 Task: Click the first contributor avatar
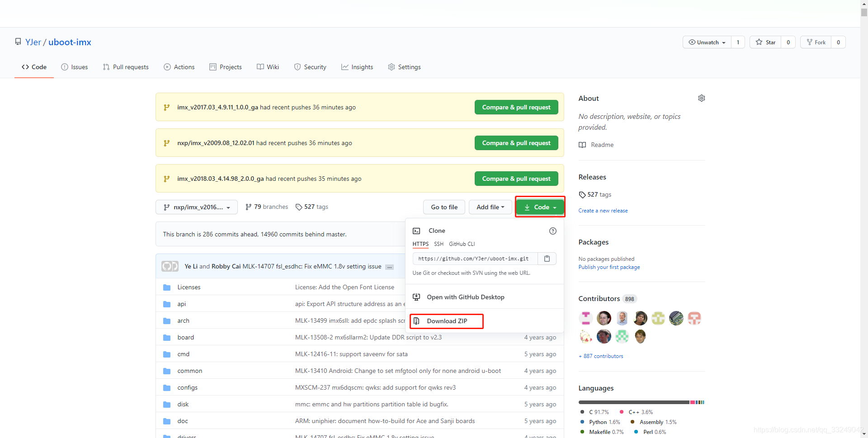[586, 318]
